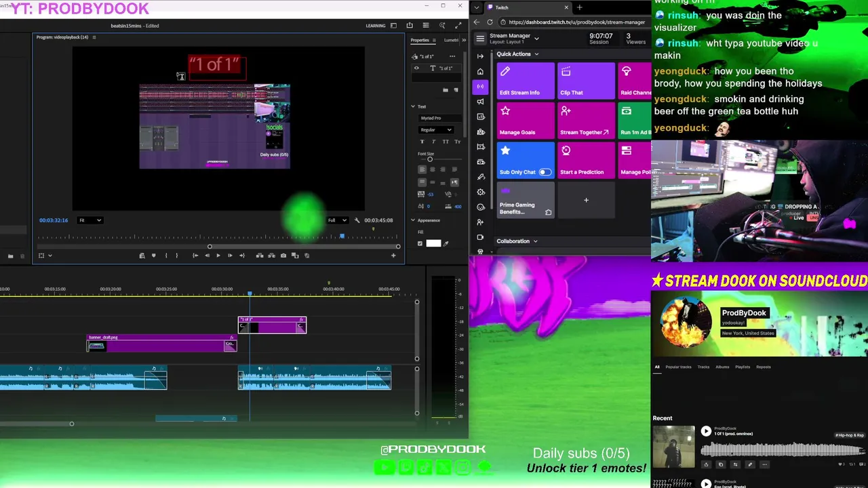The width and height of the screenshot is (868, 488).
Task: Collapse the Text section
Action: click(x=413, y=106)
